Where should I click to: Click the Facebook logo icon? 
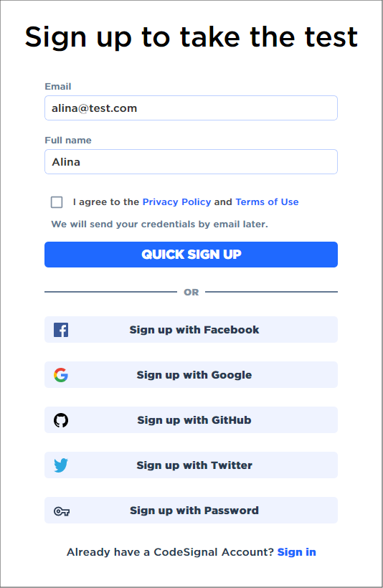click(x=61, y=330)
